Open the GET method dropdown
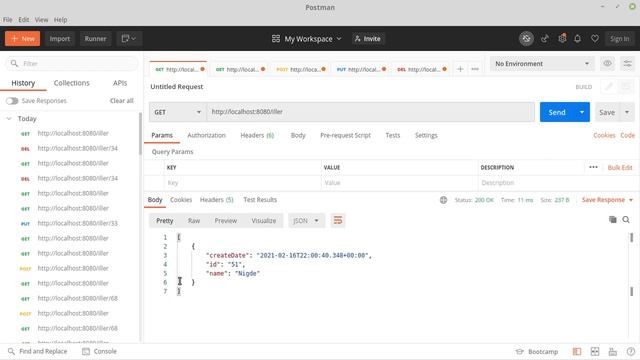The width and height of the screenshot is (640, 360). tap(178, 112)
